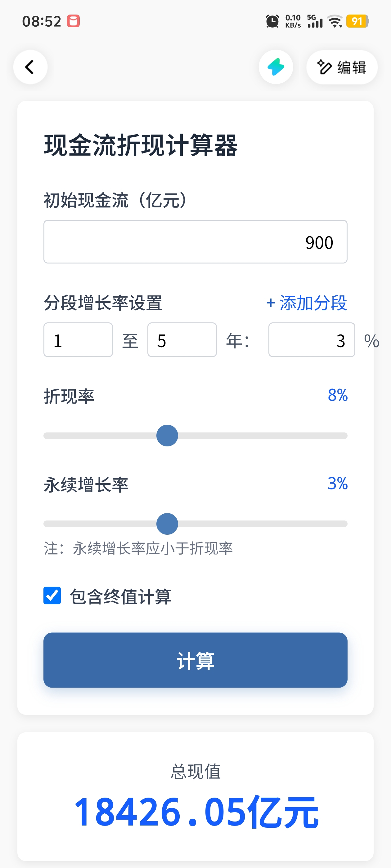This screenshot has height=868, width=391.
Task: Tap the back arrow button
Action: [x=30, y=67]
